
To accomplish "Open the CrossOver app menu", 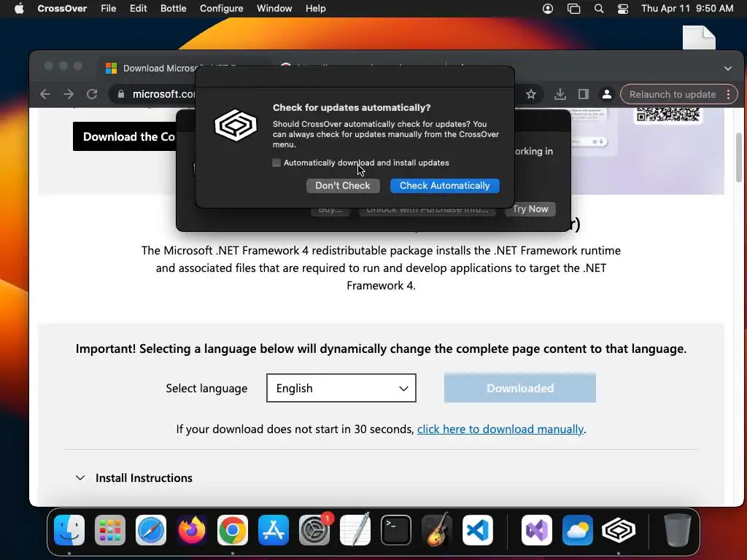I will (x=62, y=9).
